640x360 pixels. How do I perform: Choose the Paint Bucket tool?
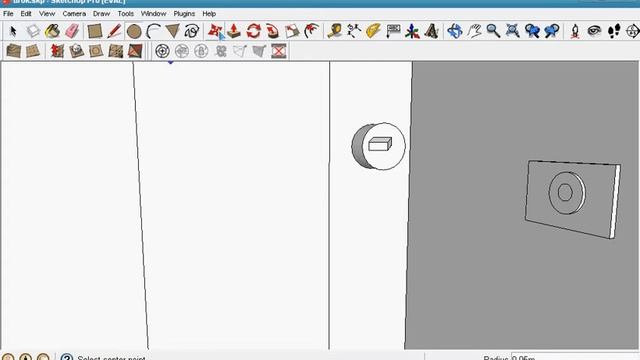[52, 31]
